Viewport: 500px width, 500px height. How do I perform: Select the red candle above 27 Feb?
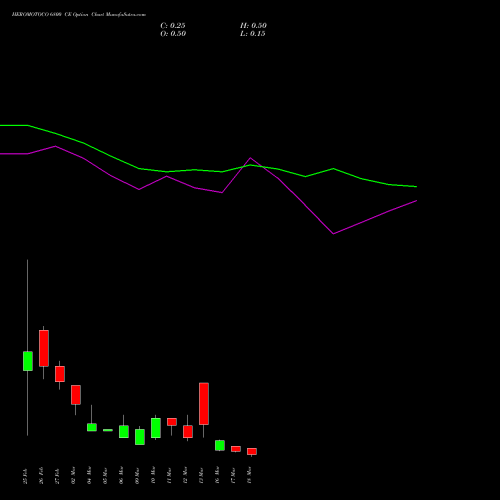tap(60, 374)
